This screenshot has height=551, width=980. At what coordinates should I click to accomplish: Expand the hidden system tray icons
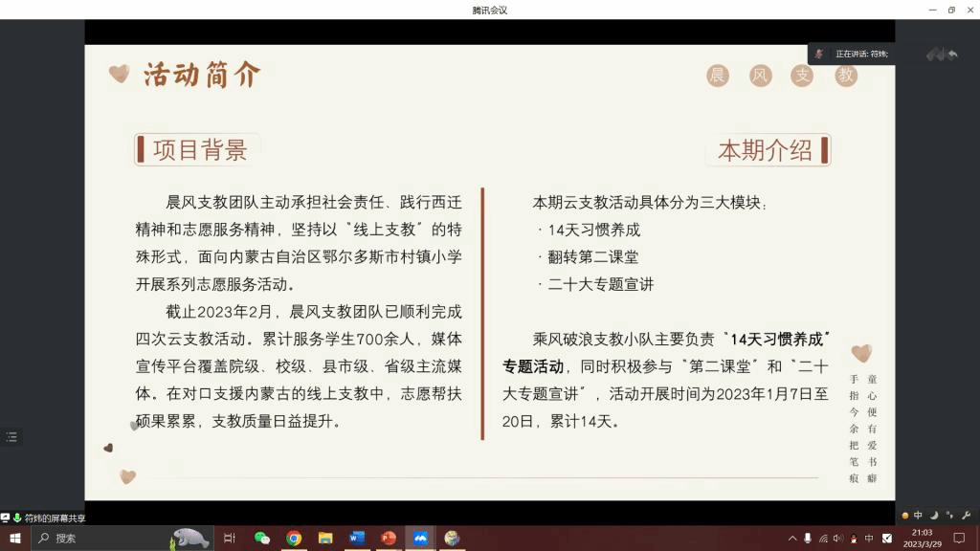pyautogui.click(x=792, y=539)
